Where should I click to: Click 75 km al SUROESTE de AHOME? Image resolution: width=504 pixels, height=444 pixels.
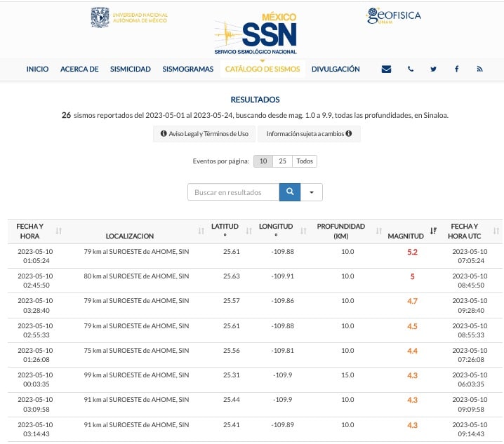136,350
